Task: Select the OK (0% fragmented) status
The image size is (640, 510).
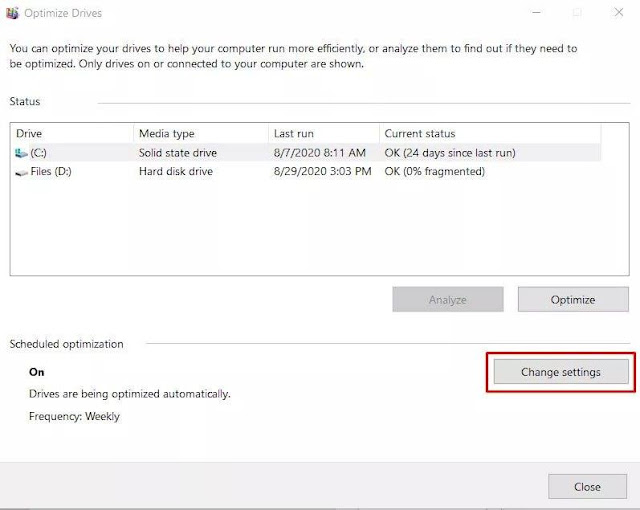Action: pyautogui.click(x=434, y=172)
